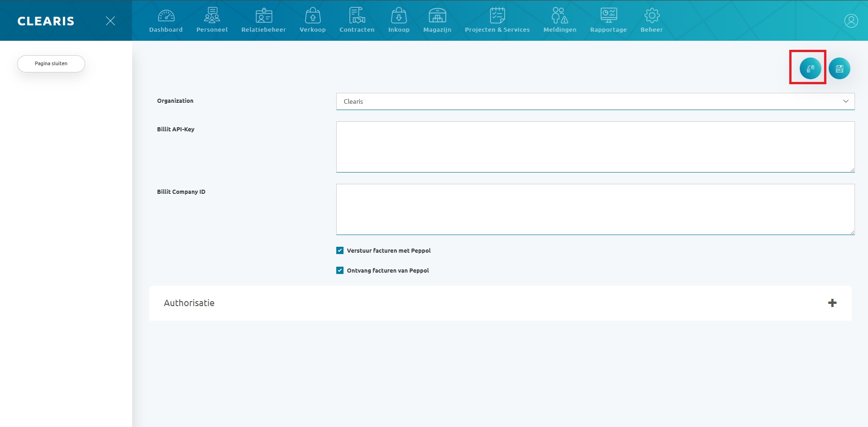Viewport: 868px width, 427px height.
Task: Open the Inkoop module
Action: 399,20
